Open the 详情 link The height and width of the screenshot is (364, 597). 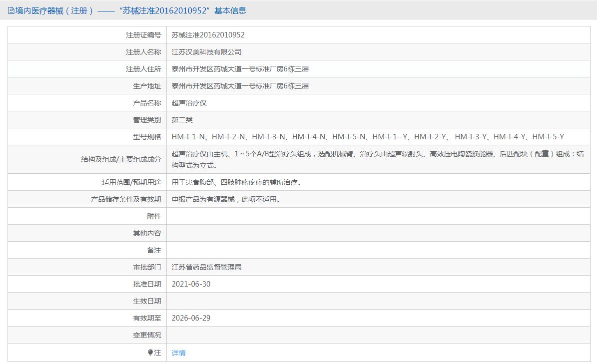coord(178,353)
